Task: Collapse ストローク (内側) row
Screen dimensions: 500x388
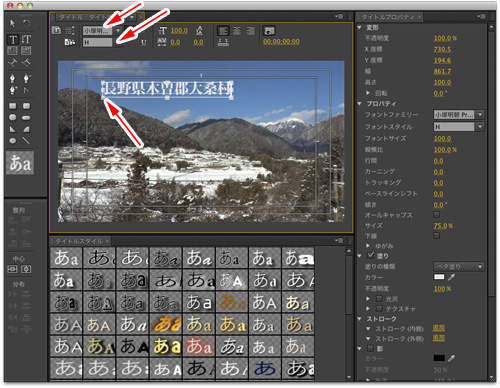Action: pyautogui.click(x=368, y=329)
